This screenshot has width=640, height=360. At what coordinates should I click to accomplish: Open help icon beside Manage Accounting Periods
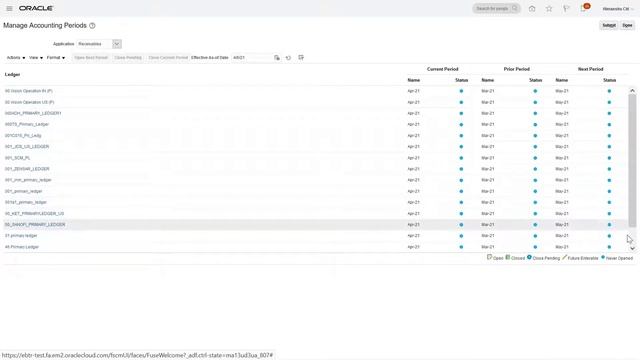[92, 26]
